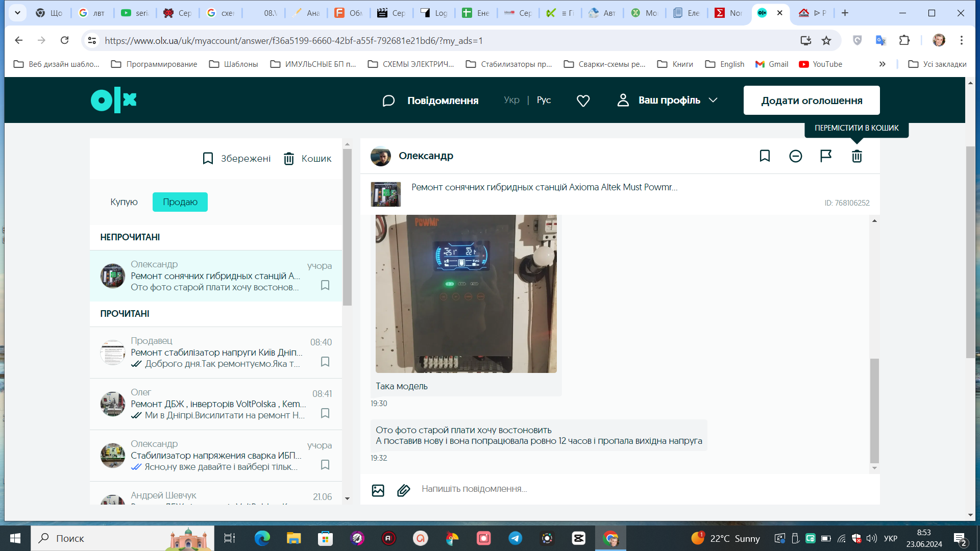Click the Додати оголошення button
980x551 pixels.
pos(812,101)
